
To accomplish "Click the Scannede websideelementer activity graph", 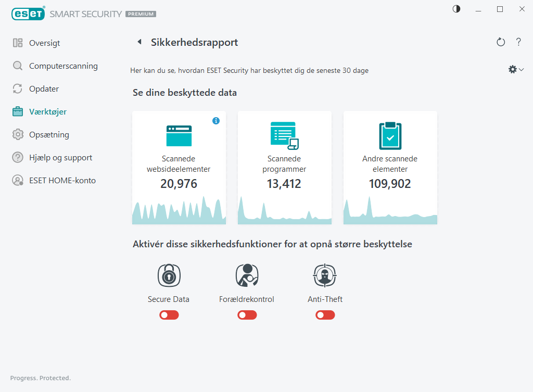I will 179,211.
